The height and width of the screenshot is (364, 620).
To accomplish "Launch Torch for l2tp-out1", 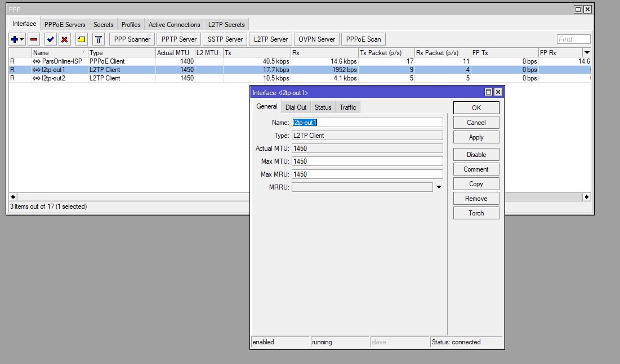I will (476, 213).
